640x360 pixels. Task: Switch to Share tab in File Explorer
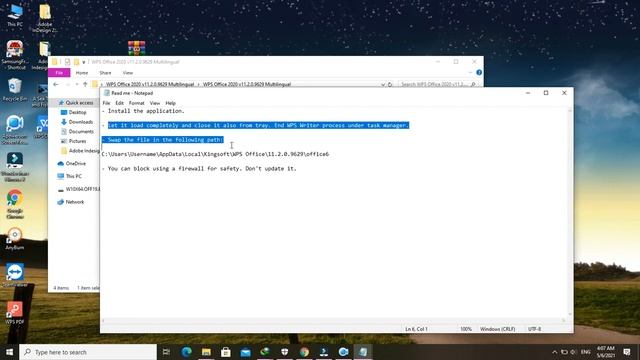[105, 73]
